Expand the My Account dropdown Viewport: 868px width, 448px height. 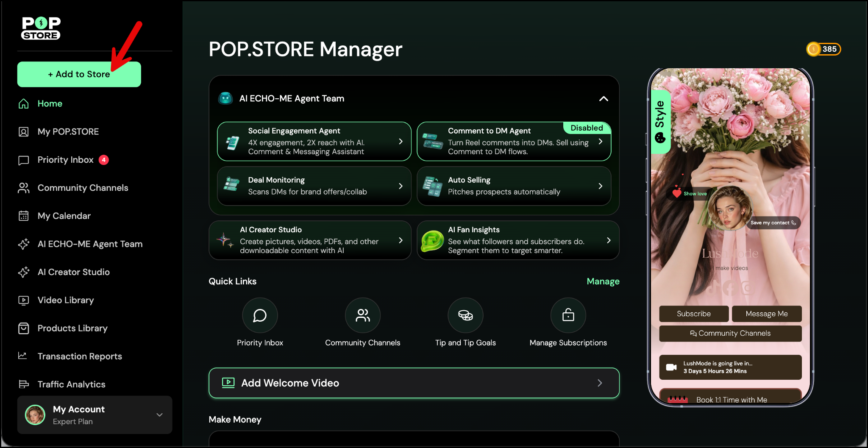pos(159,415)
